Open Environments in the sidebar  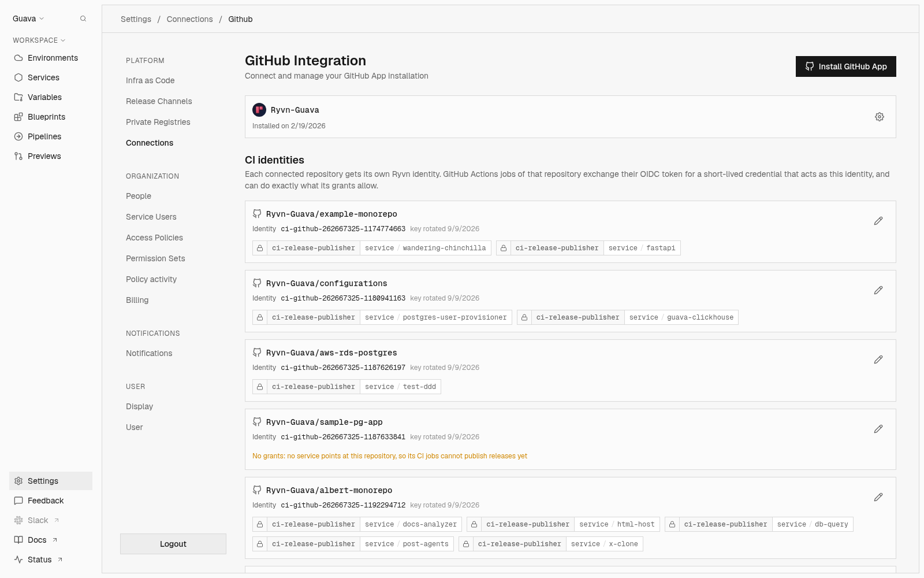51,58
